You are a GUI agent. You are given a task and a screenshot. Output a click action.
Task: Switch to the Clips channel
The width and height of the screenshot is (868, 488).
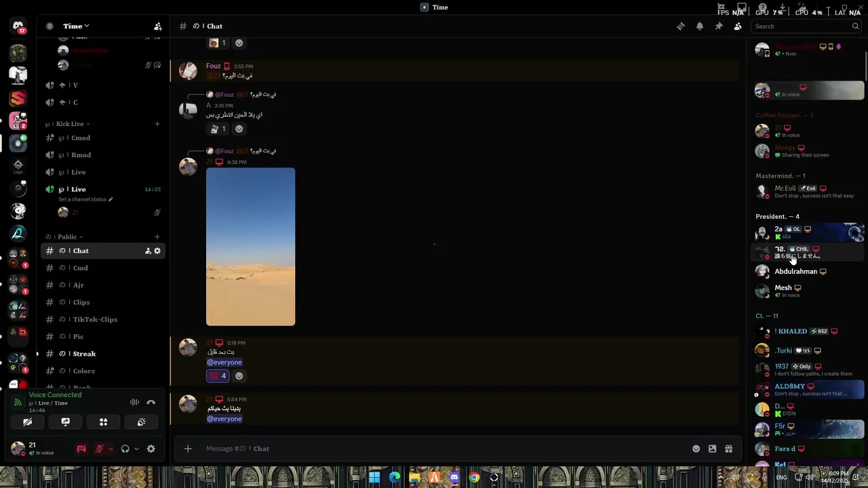pos(103,302)
